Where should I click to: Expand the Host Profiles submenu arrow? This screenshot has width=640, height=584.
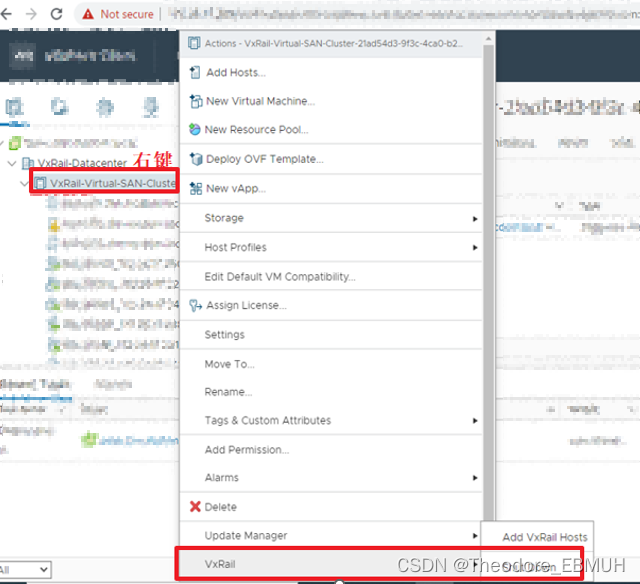coord(475,248)
